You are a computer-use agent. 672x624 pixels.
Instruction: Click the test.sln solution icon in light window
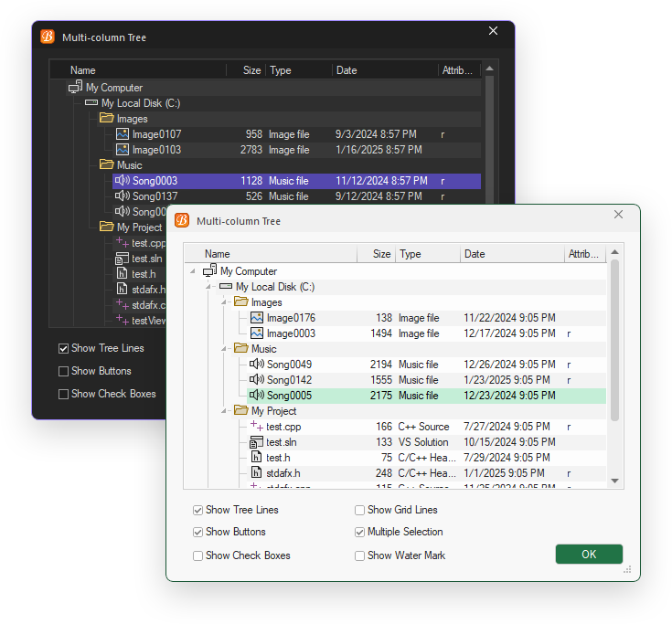point(256,441)
